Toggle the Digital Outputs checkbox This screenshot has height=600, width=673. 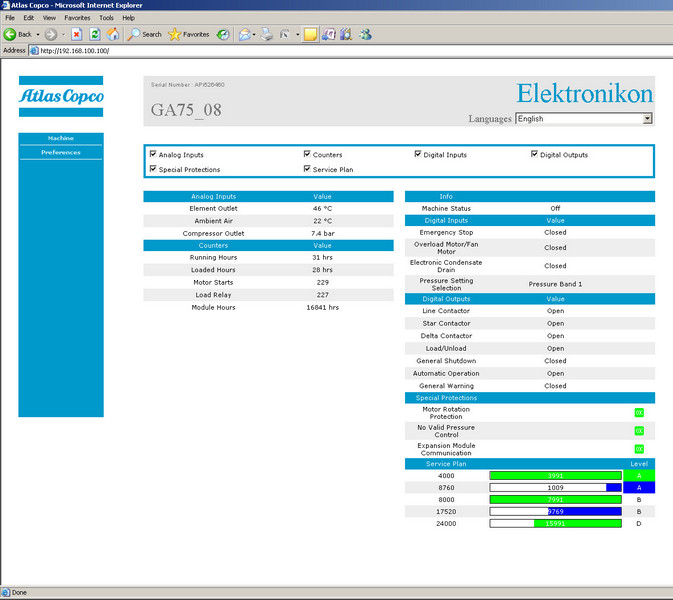(x=534, y=155)
